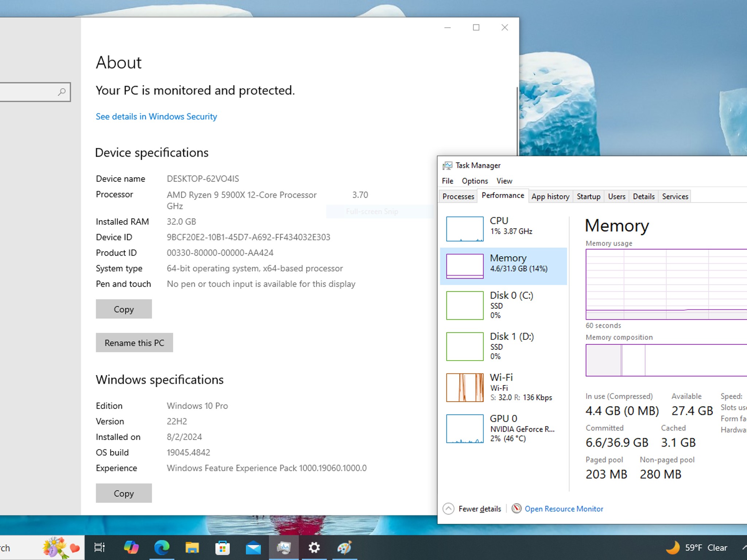
Task: Click the Rename this PC button
Action: coord(134,343)
